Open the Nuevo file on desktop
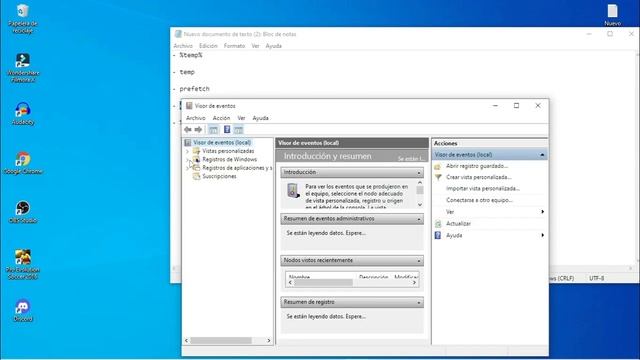The image size is (640, 360). [x=612, y=15]
